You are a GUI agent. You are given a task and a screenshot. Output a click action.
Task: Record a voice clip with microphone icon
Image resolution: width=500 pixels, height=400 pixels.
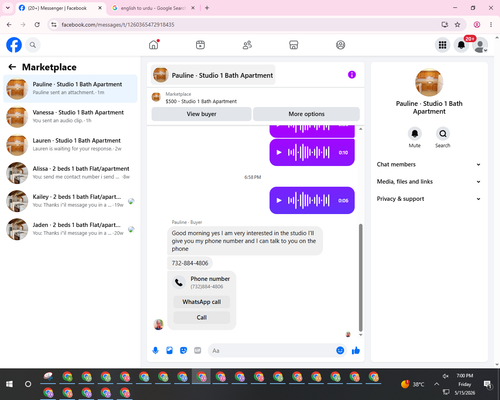tap(155, 350)
